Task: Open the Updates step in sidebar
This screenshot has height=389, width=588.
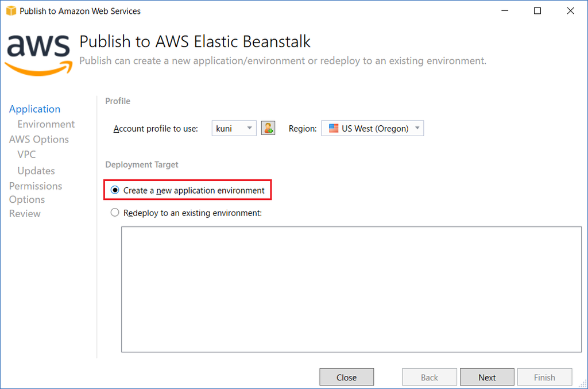Action: [36, 171]
